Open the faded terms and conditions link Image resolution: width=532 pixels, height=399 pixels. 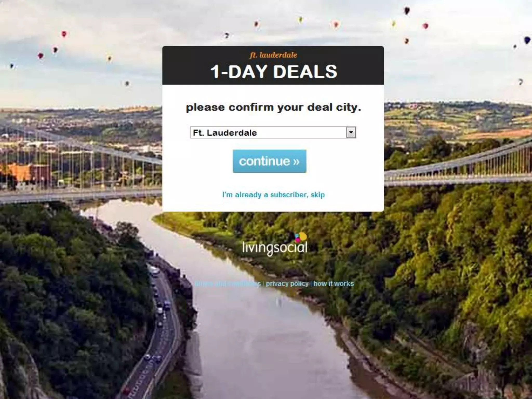(228, 284)
